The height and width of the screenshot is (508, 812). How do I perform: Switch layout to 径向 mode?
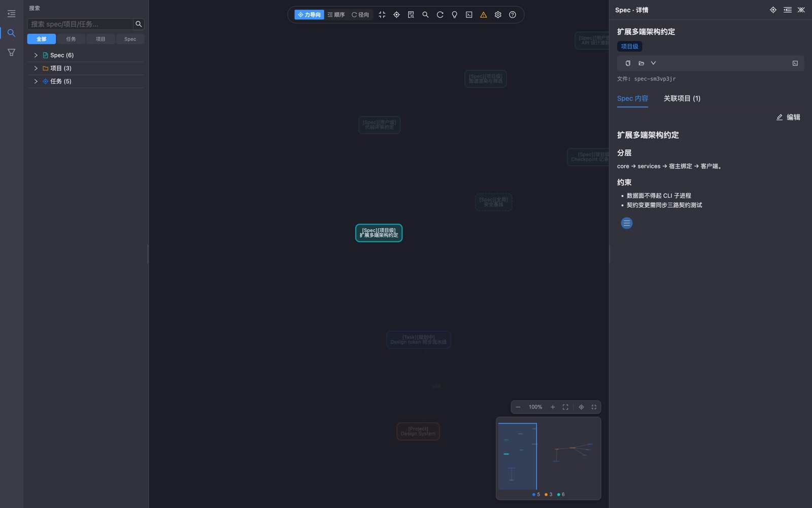pos(360,15)
